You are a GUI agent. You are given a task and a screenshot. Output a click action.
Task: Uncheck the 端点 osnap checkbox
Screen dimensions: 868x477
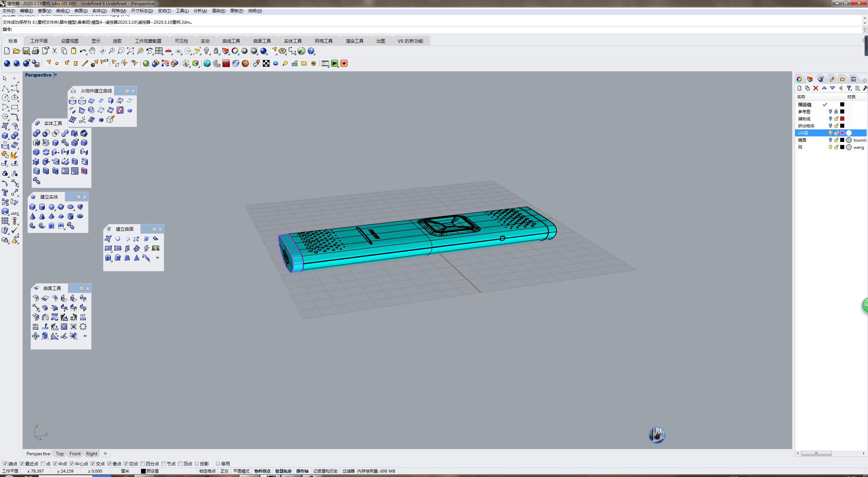[x=5, y=463]
